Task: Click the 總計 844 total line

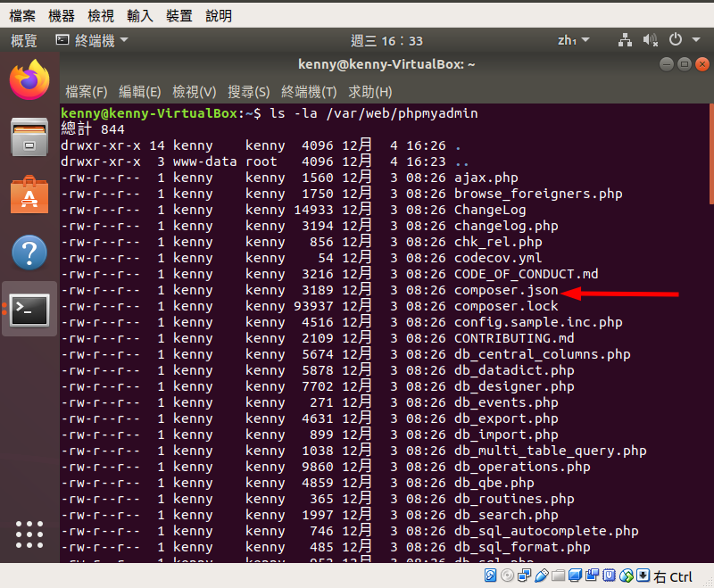Action: pyautogui.click(x=93, y=129)
